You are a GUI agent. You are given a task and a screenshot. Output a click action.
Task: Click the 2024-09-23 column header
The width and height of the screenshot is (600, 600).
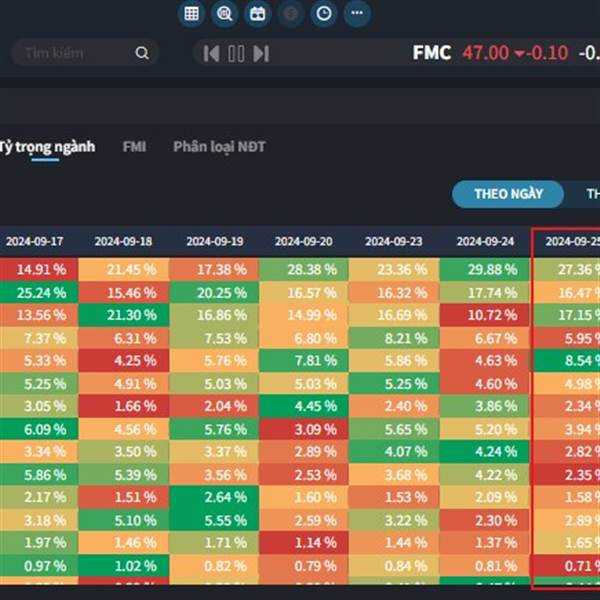394,241
